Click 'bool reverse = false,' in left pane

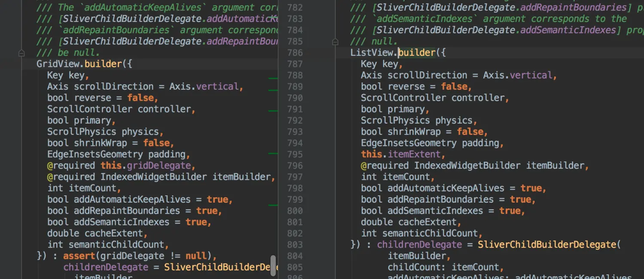tap(103, 98)
